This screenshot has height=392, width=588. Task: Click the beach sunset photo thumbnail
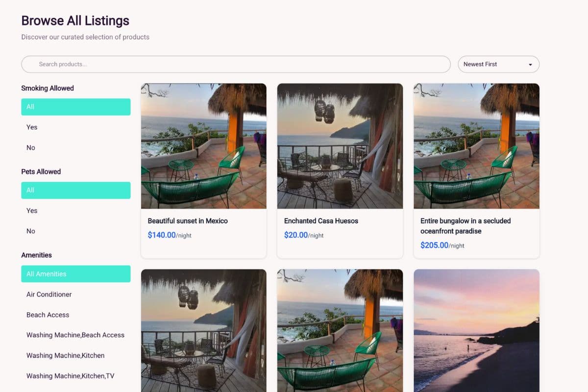[x=476, y=331]
